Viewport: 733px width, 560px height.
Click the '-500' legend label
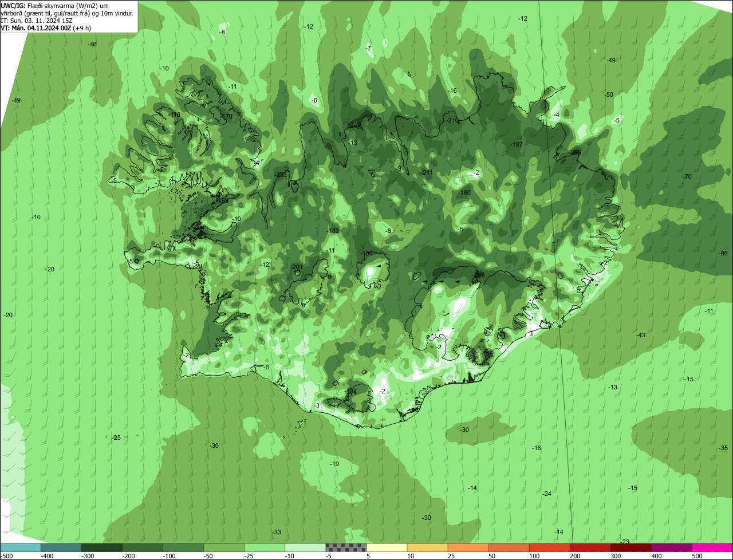(6, 556)
